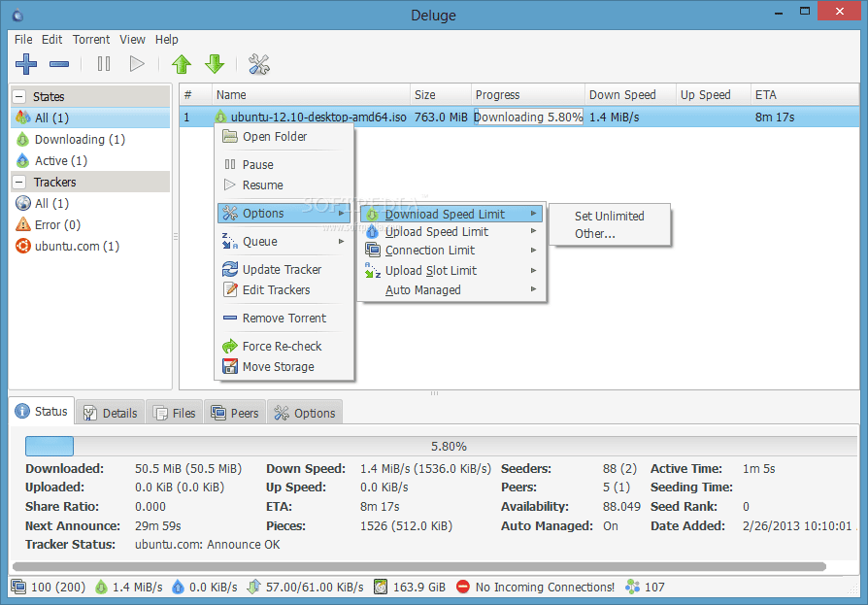Click the horizontal scrollbar in status panel

point(419,566)
